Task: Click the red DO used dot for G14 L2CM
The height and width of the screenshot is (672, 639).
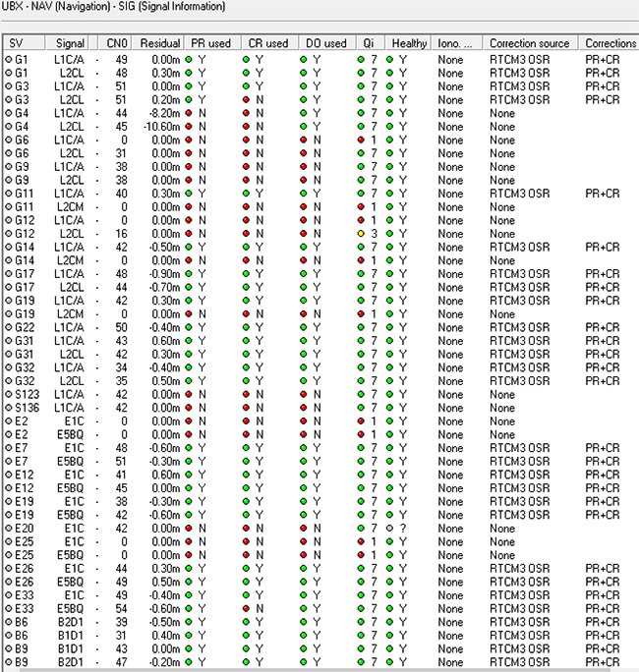Action: (x=304, y=260)
